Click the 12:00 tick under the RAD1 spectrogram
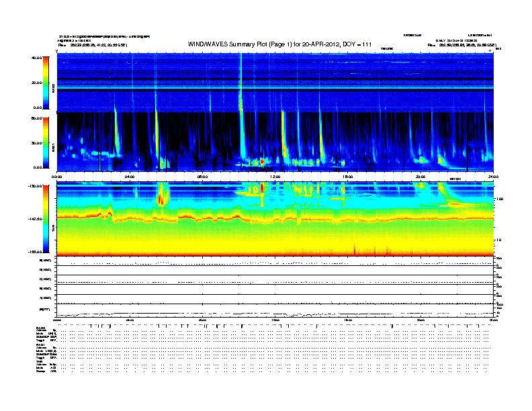The height and width of the screenshot is (411, 532). [x=275, y=177]
